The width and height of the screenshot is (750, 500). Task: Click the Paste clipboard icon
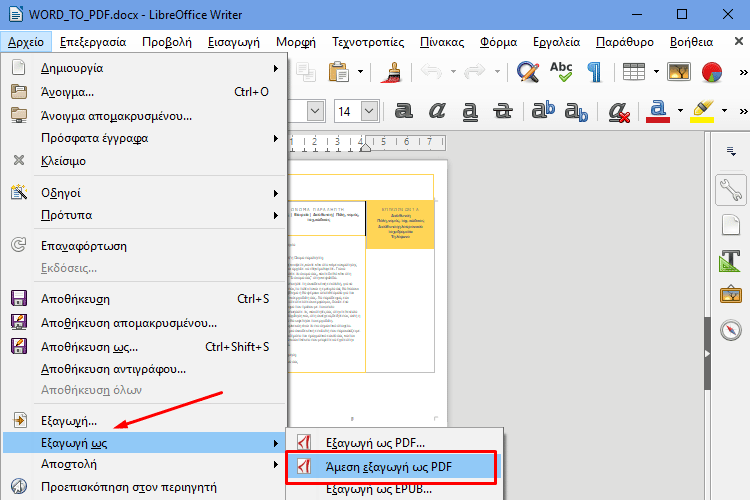(x=339, y=72)
